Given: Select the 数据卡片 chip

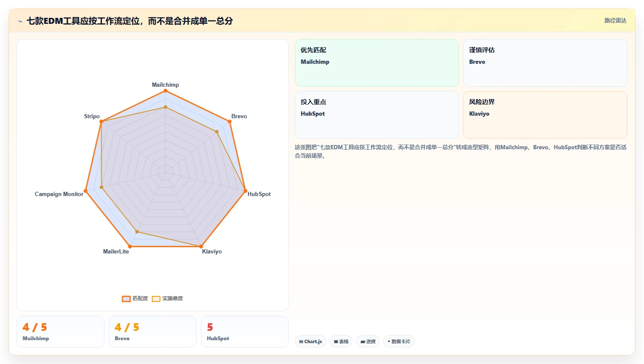Looking at the screenshot, I should [x=399, y=341].
